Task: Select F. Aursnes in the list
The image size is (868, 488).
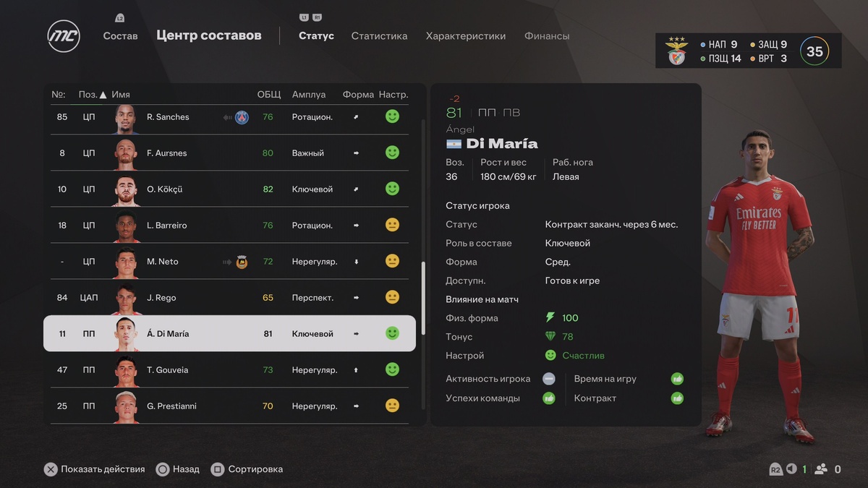Action: [229, 153]
